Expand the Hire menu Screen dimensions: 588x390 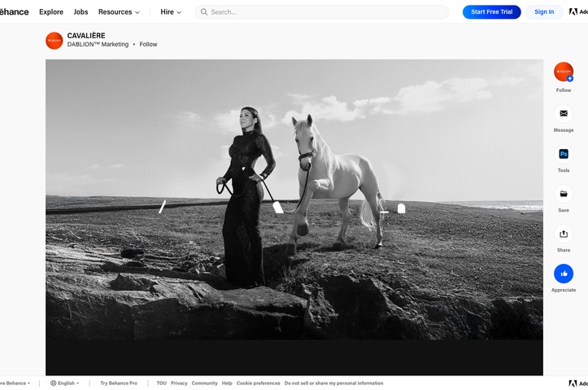point(171,12)
